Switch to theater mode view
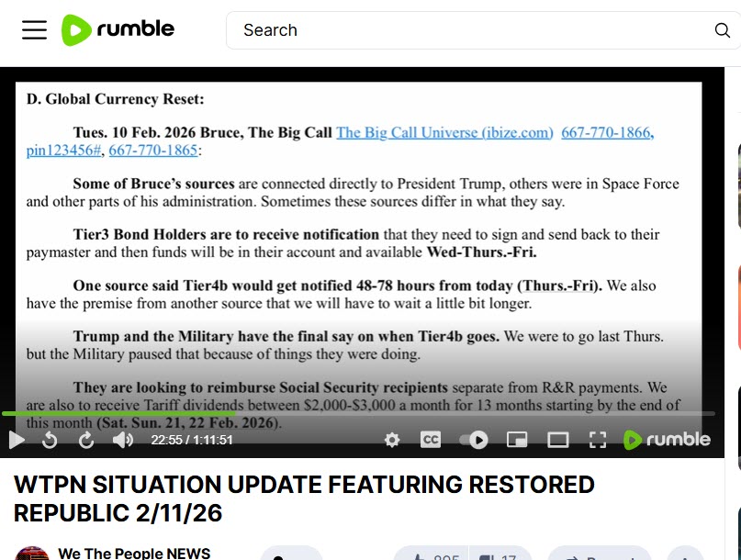Viewport: 741px width, 560px height. [558, 440]
